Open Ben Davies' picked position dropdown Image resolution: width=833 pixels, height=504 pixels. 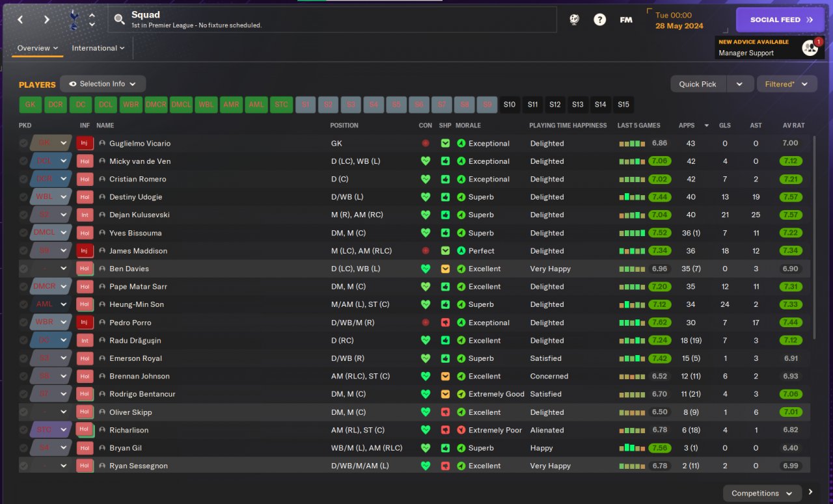tap(51, 269)
